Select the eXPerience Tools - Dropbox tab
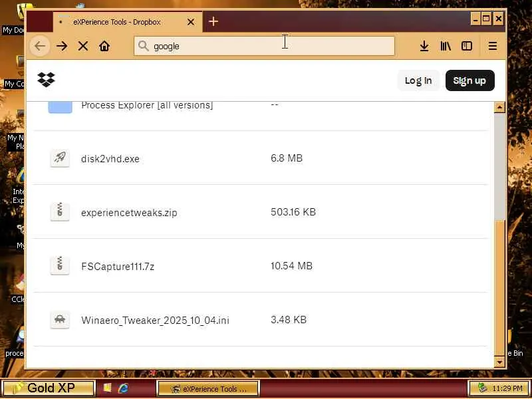This screenshot has height=399, width=532. (128, 22)
